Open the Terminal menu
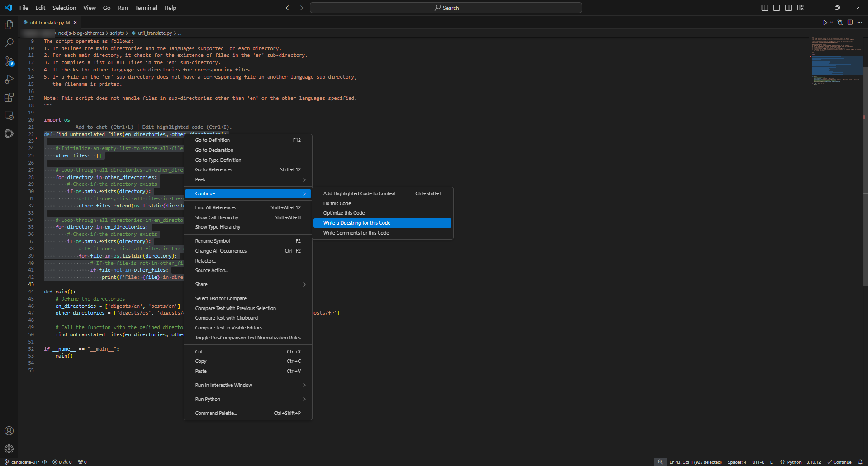 pyautogui.click(x=146, y=8)
